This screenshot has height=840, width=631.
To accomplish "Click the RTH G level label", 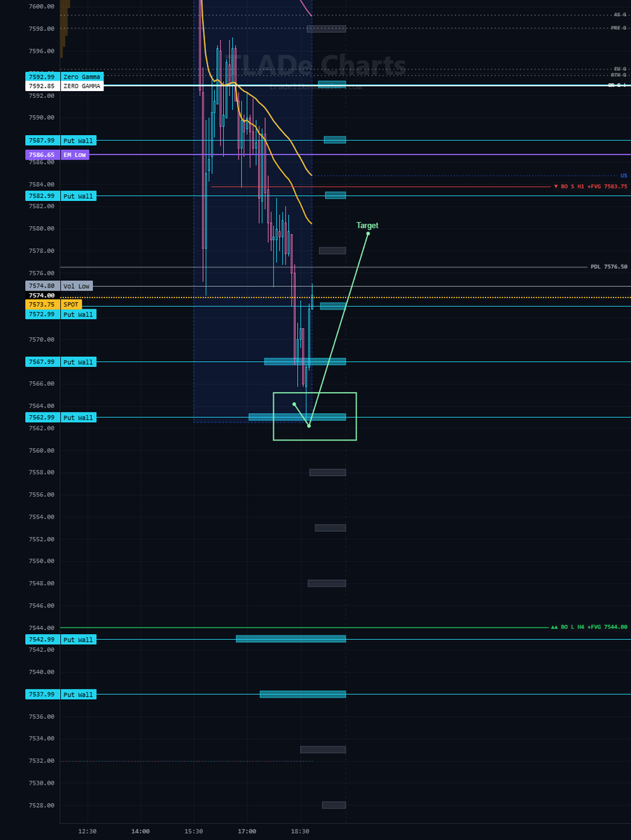I will pyautogui.click(x=618, y=75).
